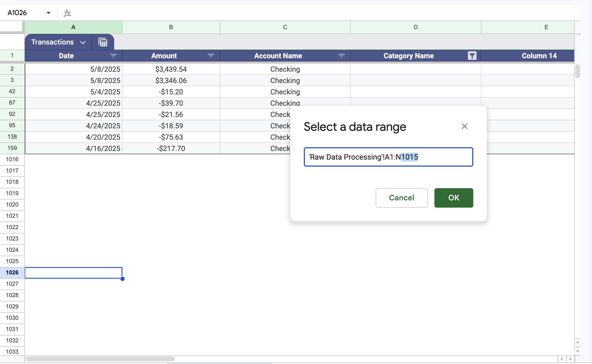Open the Date column filter icon

point(113,56)
